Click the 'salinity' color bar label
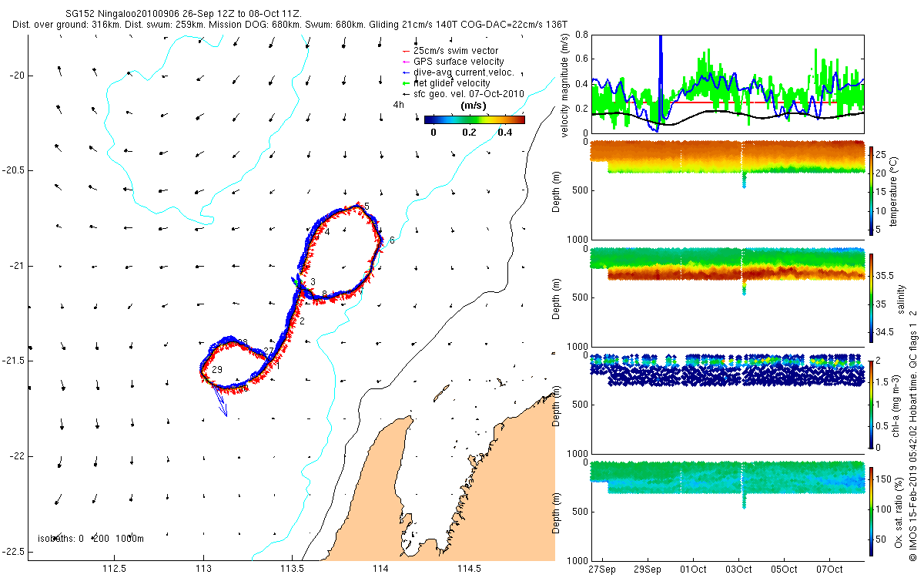924x578 pixels. pos(901,297)
